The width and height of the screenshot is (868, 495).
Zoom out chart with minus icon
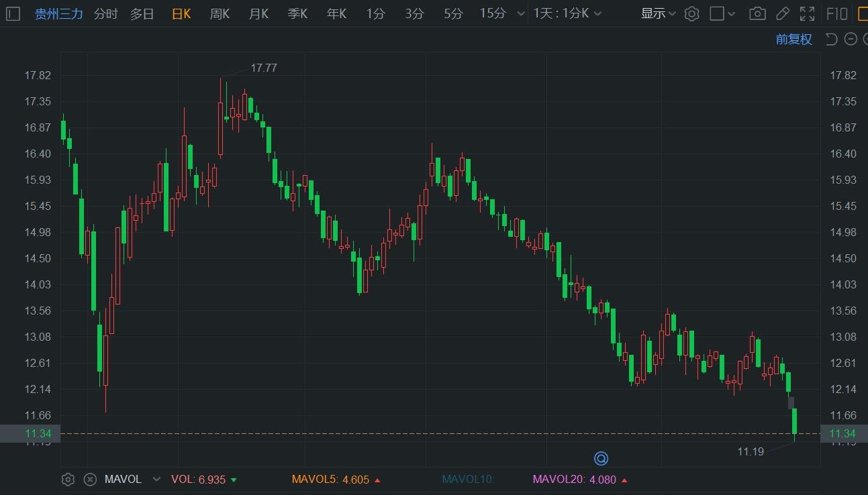(851, 39)
